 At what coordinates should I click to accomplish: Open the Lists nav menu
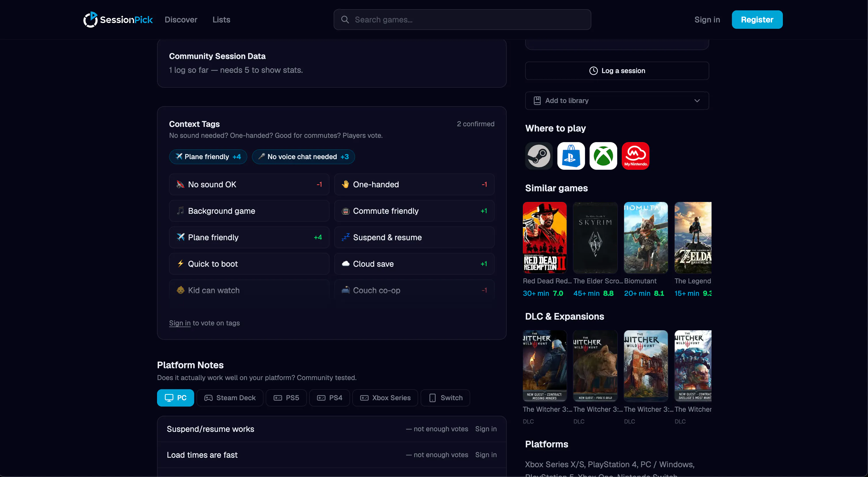pos(221,20)
